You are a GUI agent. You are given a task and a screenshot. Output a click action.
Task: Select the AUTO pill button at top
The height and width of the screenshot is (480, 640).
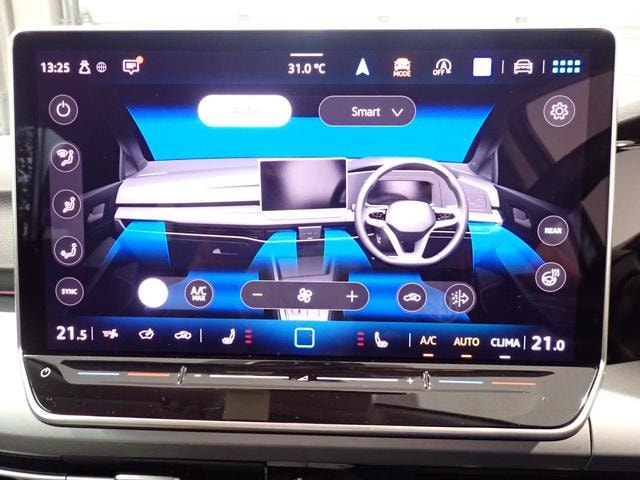tap(244, 111)
